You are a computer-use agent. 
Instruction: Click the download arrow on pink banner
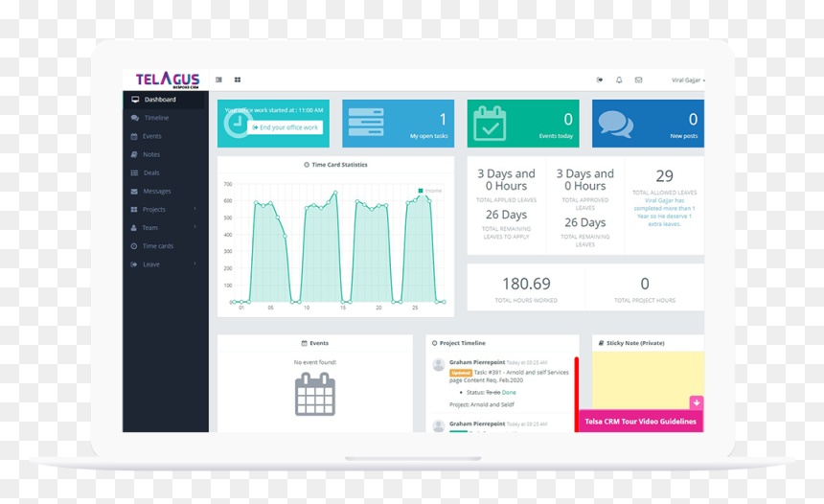697,402
